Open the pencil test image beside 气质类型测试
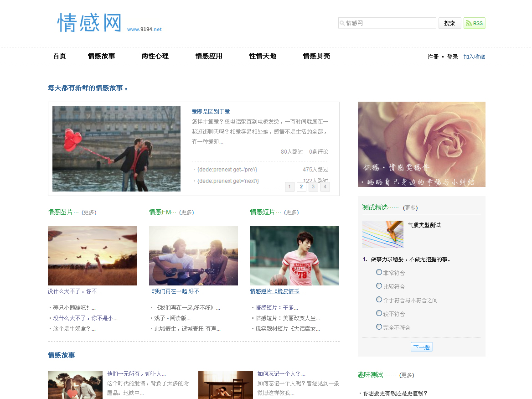Viewport: 532px width, 399px height. (x=383, y=234)
